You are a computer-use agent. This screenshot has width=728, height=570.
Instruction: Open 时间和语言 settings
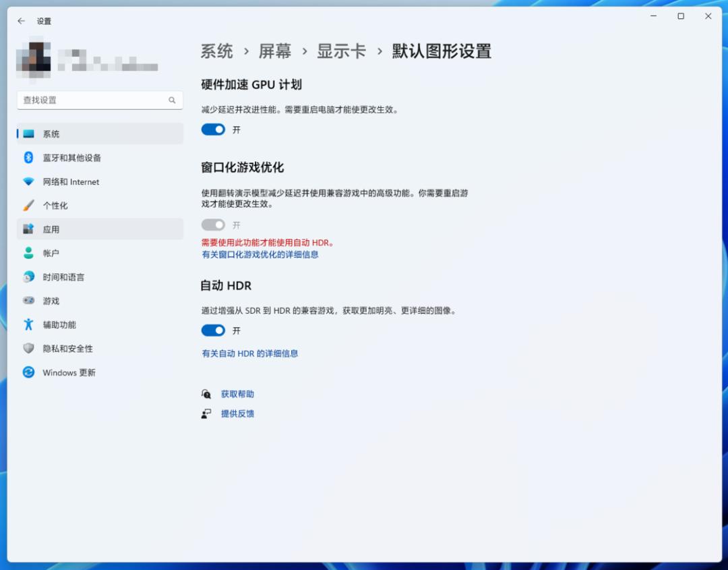point(100,277)
